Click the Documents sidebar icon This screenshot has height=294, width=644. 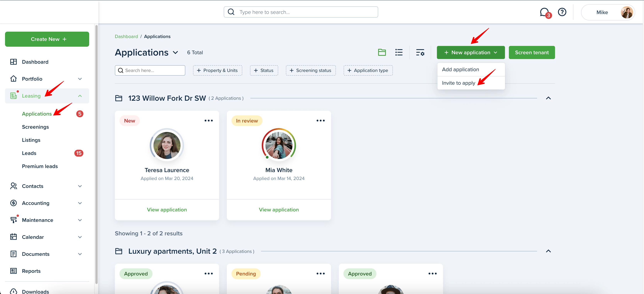(x=14, y=254)
